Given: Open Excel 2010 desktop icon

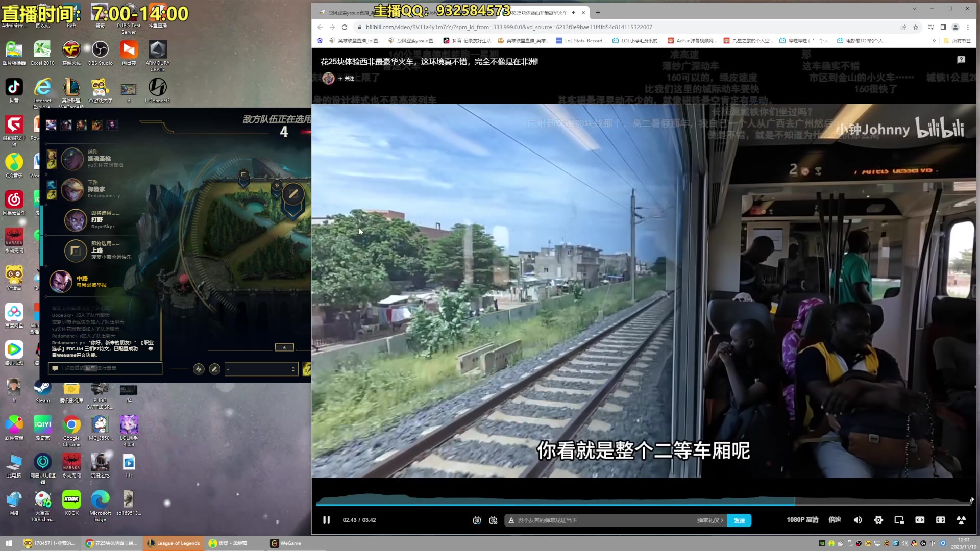Looking at the screenshot, I should (42, 54).
